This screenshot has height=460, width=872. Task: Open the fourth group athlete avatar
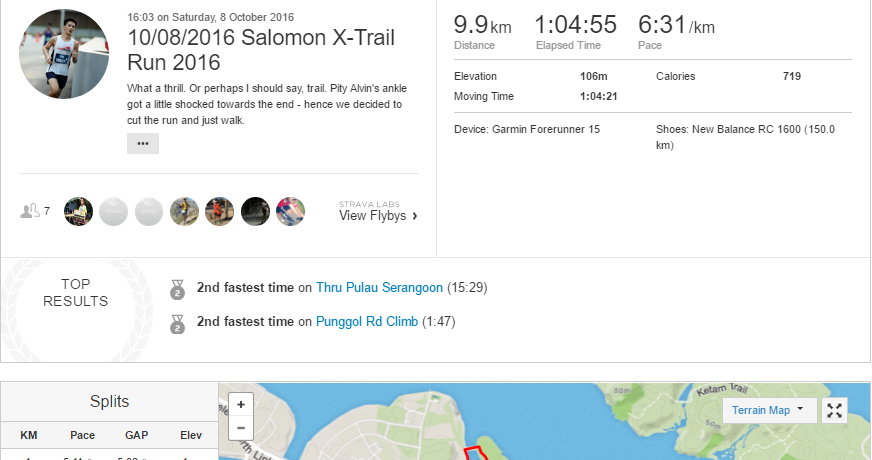point(184,211)
